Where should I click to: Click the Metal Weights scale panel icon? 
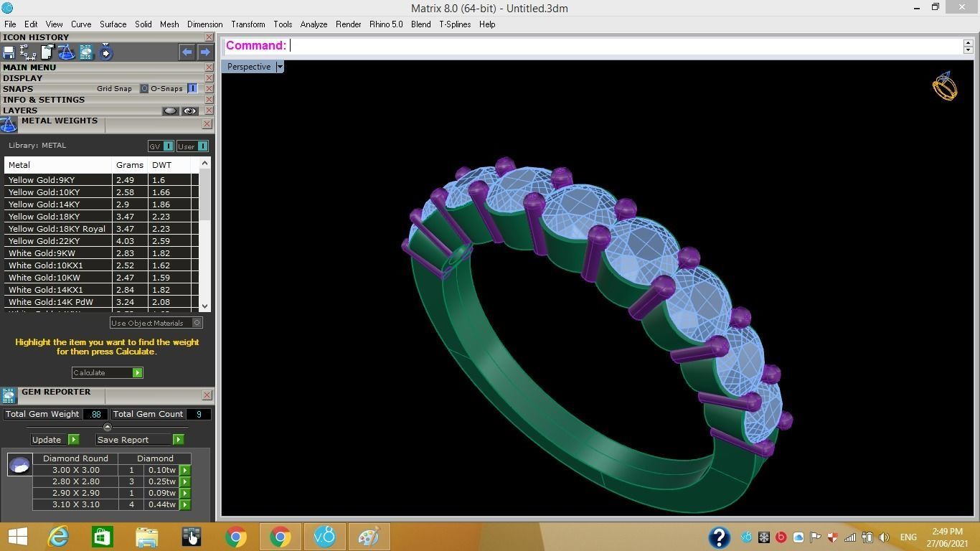point(9,125)
